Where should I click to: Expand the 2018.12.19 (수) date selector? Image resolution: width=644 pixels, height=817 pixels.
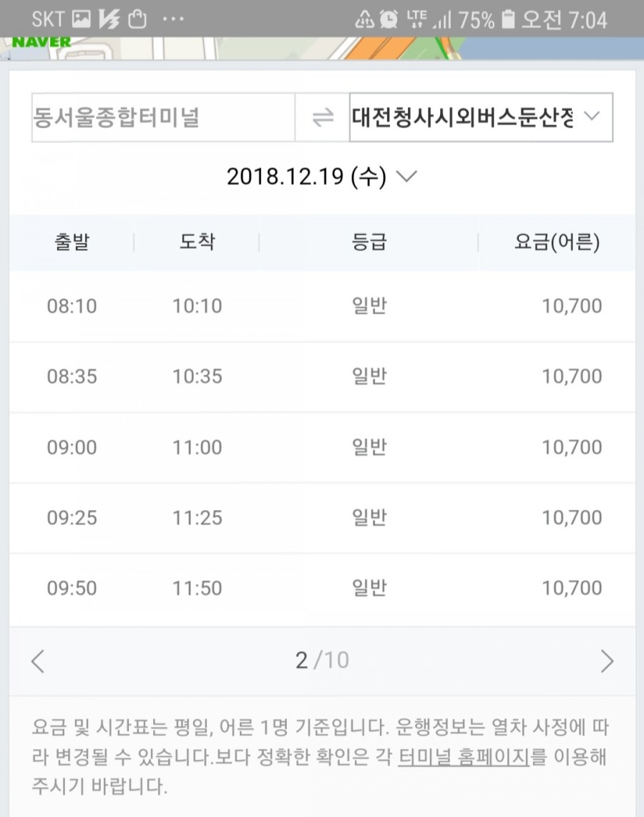coord(322,176)
